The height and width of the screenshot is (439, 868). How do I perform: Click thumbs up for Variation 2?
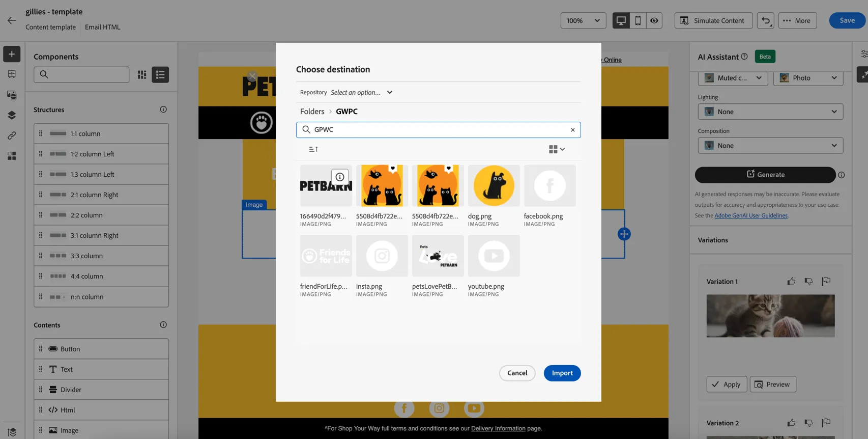click(x=791, y=423)
